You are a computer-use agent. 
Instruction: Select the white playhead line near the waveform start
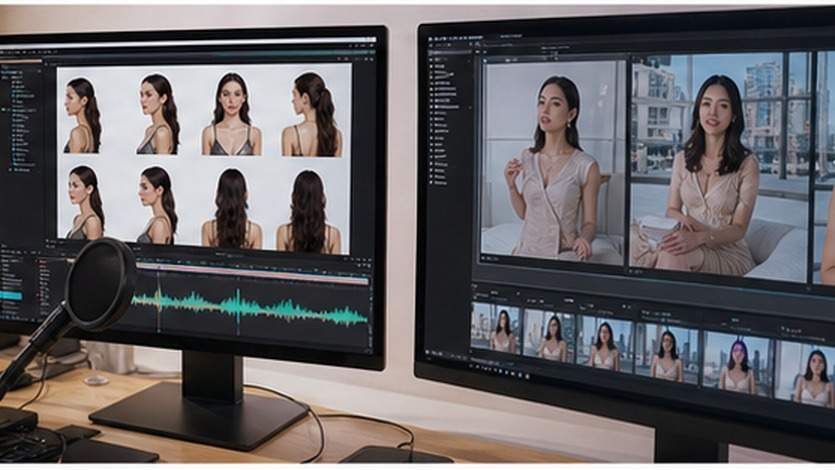point(158,301)
